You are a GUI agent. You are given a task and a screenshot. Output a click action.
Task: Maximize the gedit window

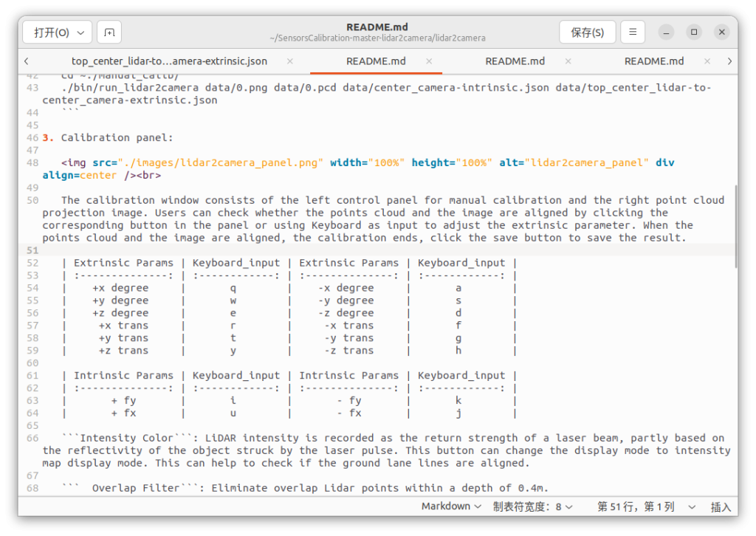point(694,32)
